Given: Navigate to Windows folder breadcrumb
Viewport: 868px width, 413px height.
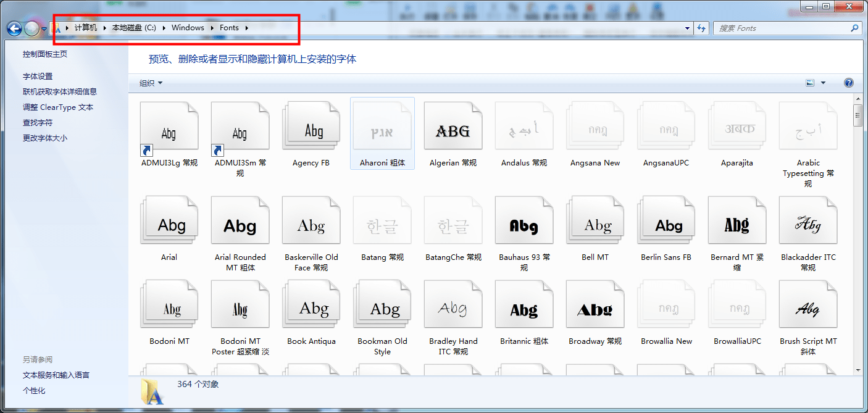Looking at the screenshot, I should click(x=188, y=28).
